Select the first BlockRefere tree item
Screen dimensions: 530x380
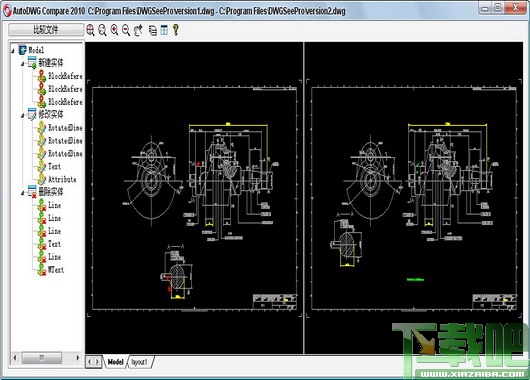coord(65,76)
